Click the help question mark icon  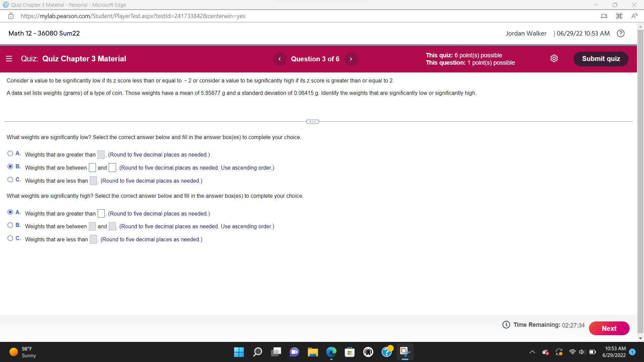coord(621,33)
